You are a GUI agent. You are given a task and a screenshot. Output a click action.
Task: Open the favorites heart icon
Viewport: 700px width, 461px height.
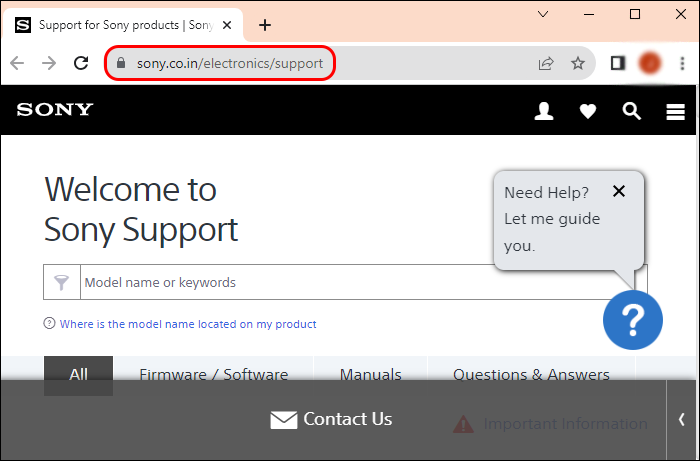pos(588,111)
